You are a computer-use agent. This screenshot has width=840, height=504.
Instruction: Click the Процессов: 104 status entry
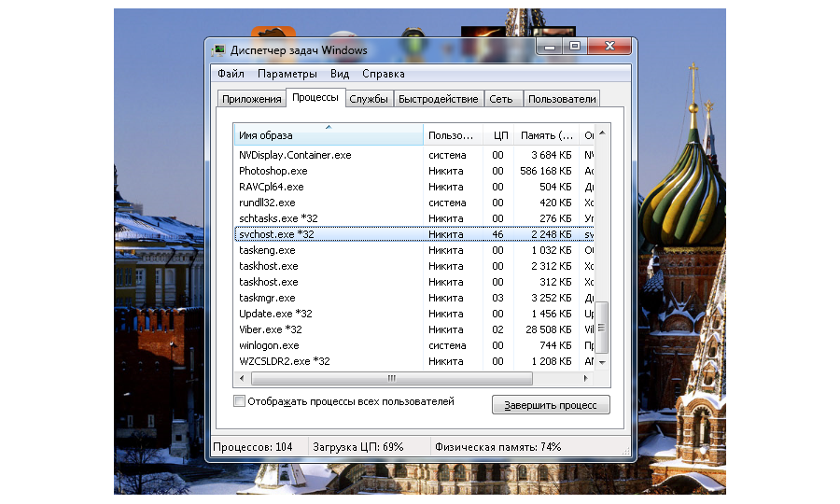tap(253, 447)
